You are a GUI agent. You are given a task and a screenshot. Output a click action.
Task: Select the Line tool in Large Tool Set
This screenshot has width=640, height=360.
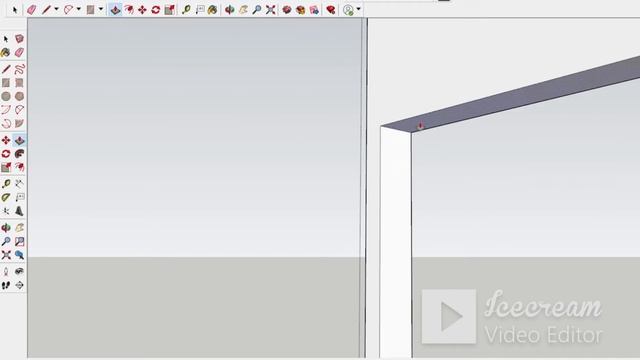click(x=6, y=69)
